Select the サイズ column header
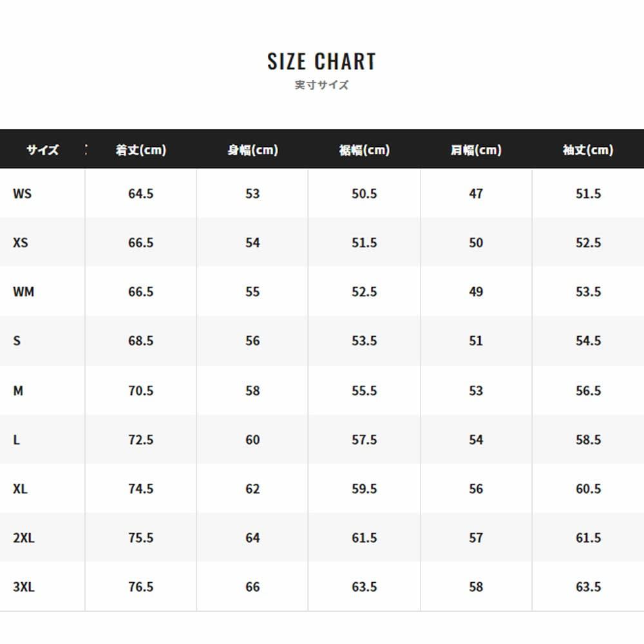Screen dimensions: 644x644 43,150
